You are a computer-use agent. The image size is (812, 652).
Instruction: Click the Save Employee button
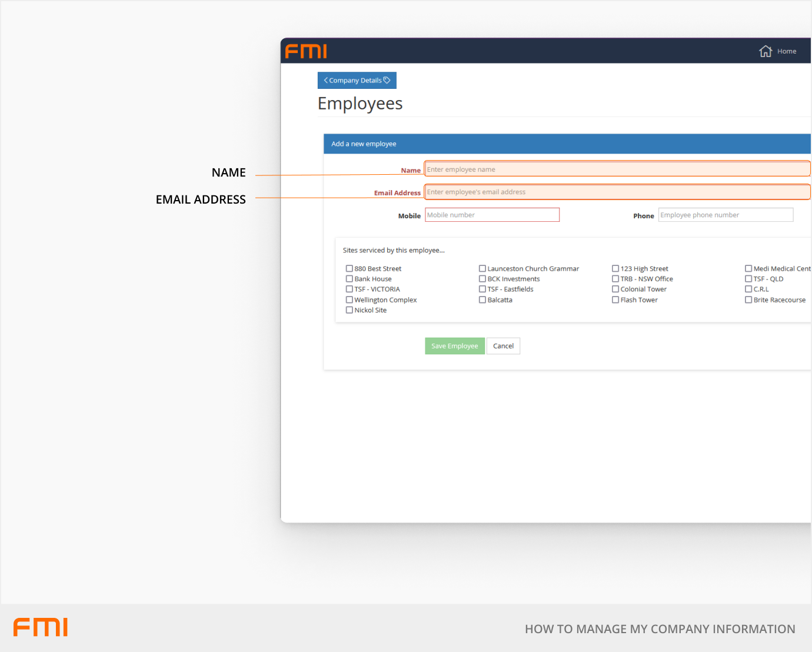454,346
